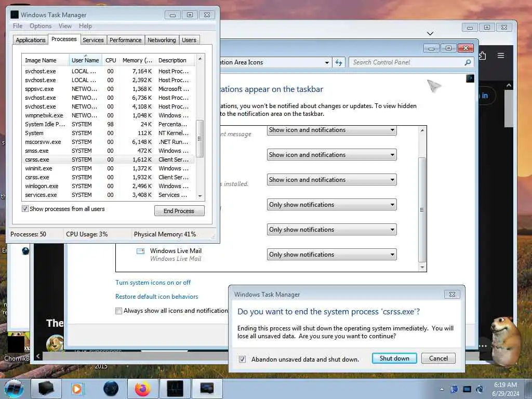Confirm with the Shut down button

[x=394, y=358]
